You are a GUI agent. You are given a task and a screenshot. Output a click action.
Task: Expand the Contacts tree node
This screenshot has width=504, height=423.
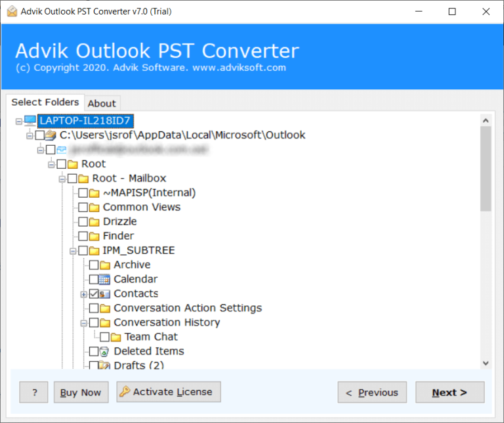83,294
